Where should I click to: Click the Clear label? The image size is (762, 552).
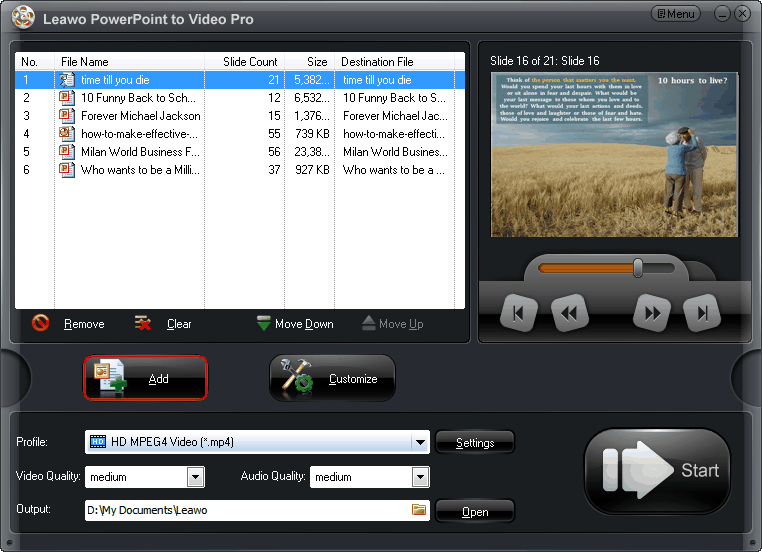(x=179, y=324)
